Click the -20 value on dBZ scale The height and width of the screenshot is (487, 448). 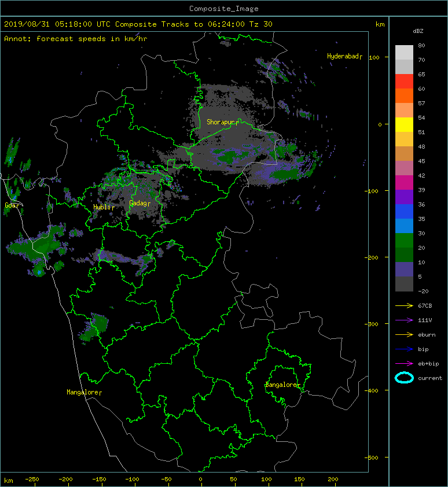click(x=424, y=292)
